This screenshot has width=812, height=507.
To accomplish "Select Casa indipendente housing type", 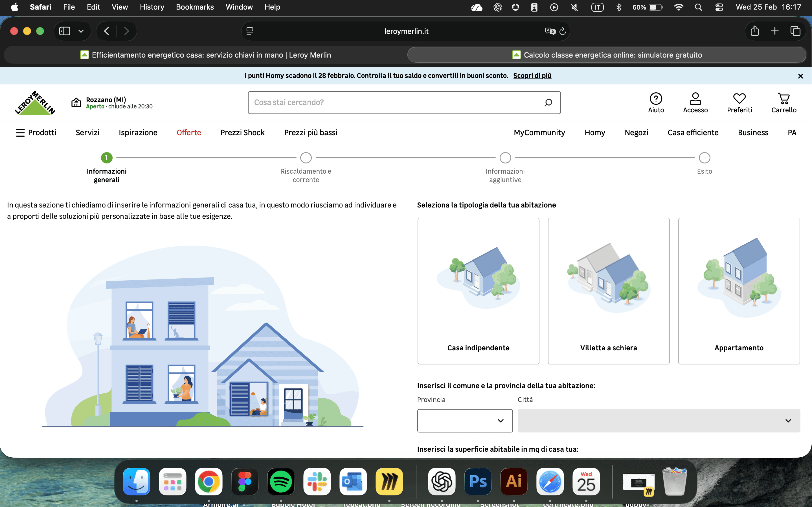I will coord(478,291).
